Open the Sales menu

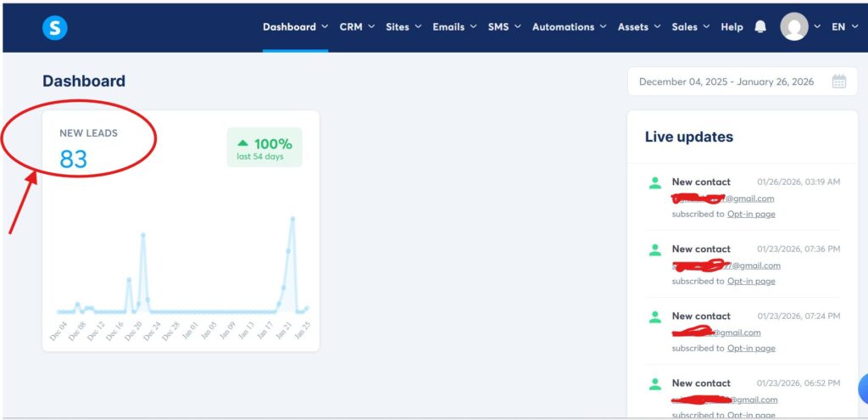690,27
